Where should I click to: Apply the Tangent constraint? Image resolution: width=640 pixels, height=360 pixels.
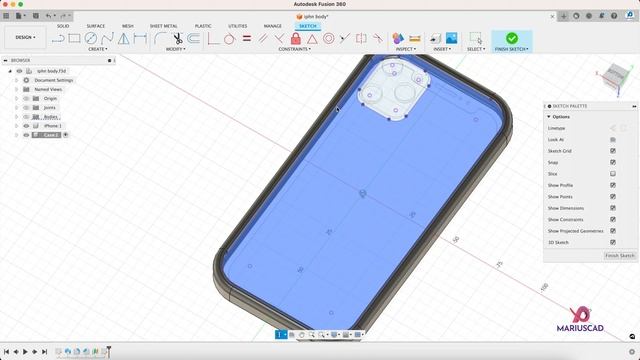click(229, 39)
